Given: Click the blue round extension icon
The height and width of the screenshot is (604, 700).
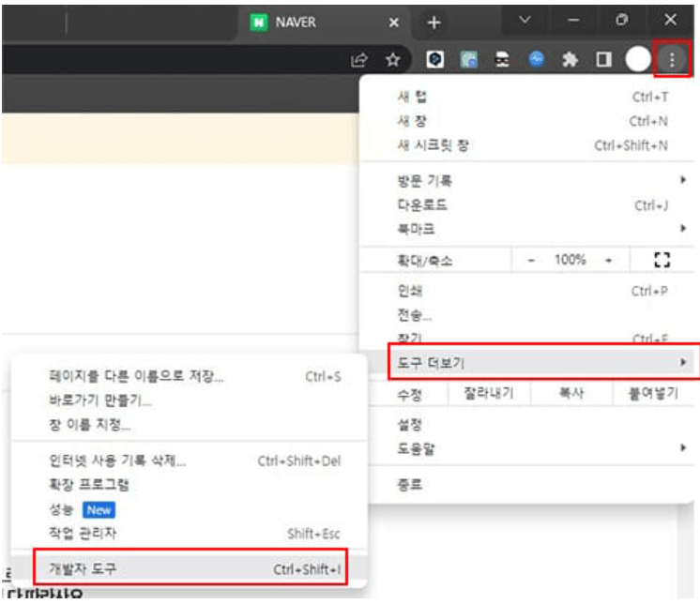Looking at the screenshot, I should point(536,59).
